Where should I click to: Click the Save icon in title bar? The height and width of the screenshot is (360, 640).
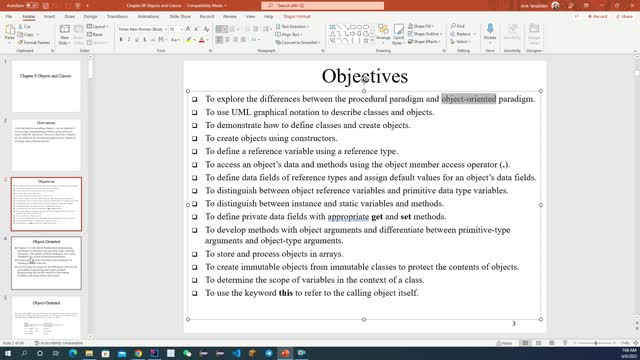[x=46, y=6]
